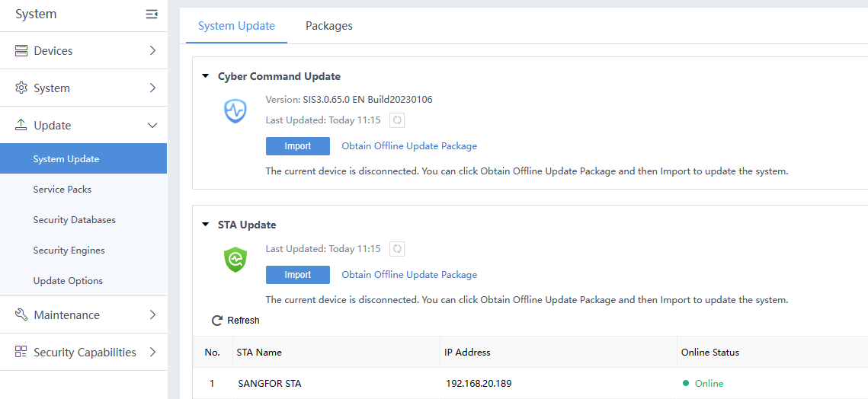Image resolution: width=868 pixels, height=399 pixels.
Task: Switch to the Packages tab
Action: tap(328, 26)
